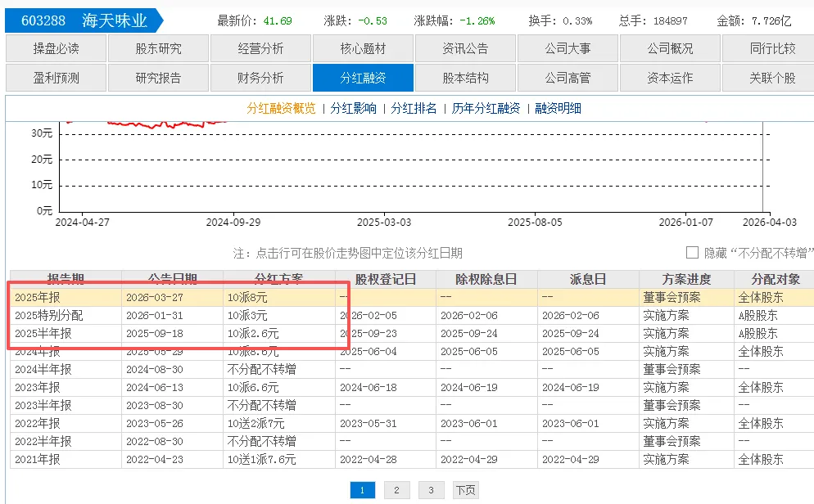
Task: Click dividend plan 10送2派7元
Action: pyautogui.click(x=256, y=424)
